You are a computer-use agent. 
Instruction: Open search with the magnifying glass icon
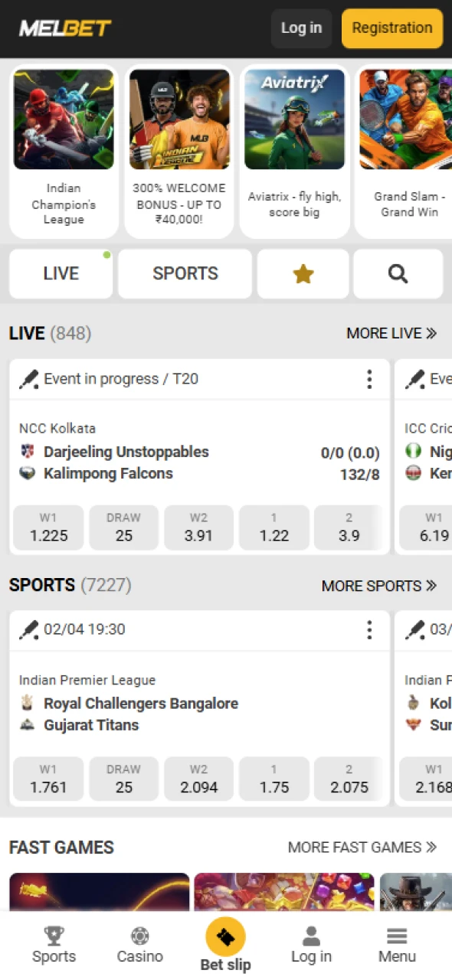398,273
